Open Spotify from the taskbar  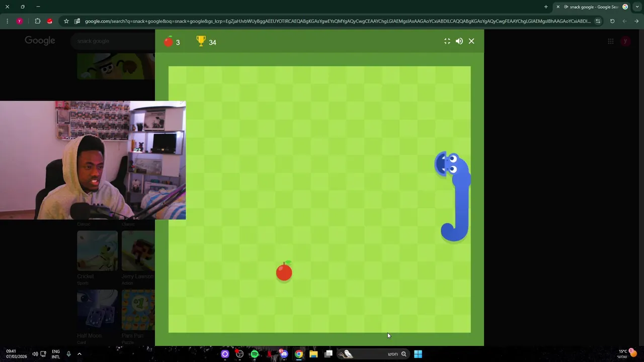click(x=255, y=354)
